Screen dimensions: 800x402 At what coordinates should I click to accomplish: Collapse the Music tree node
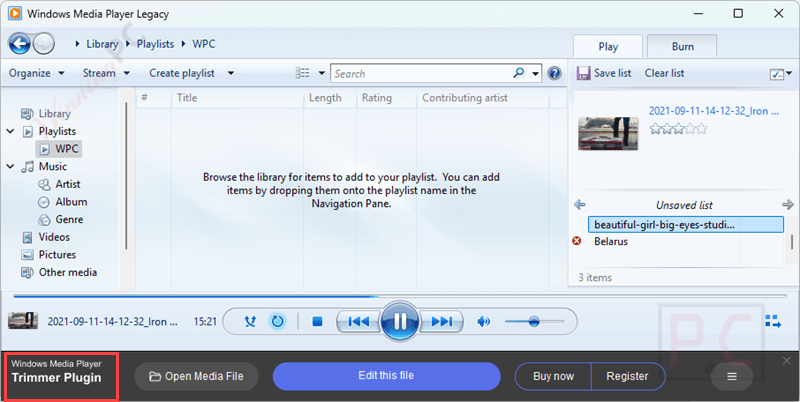[10, 167]
